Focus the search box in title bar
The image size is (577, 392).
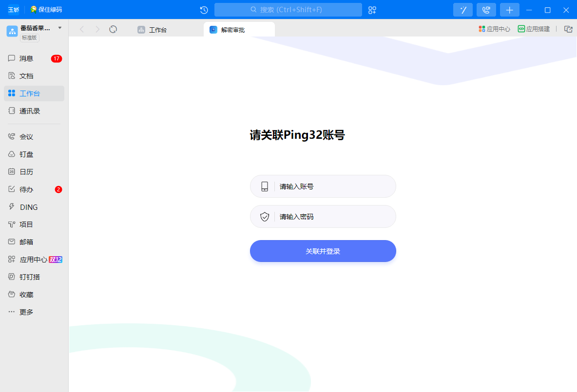(288, 10)
